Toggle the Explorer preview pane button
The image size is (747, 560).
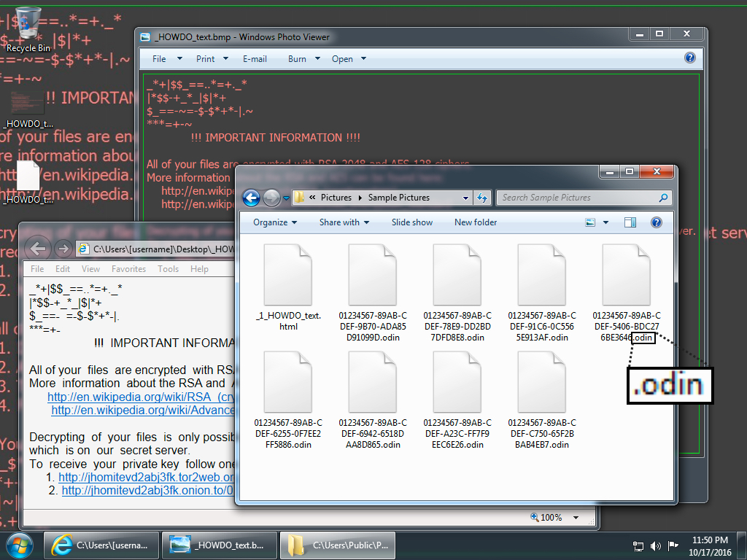pos(630,222)
